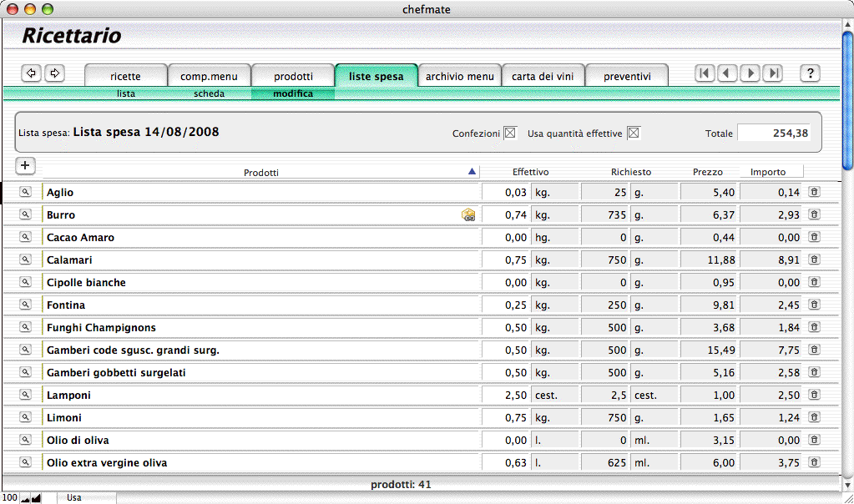
Task: Edit the Burro requested quantity 735
Action: [605, 215]
